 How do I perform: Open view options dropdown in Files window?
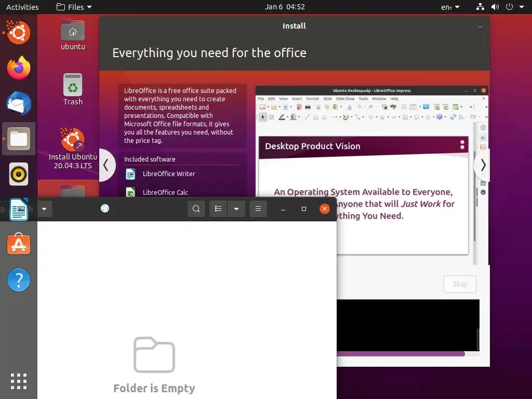click(236, 209)
